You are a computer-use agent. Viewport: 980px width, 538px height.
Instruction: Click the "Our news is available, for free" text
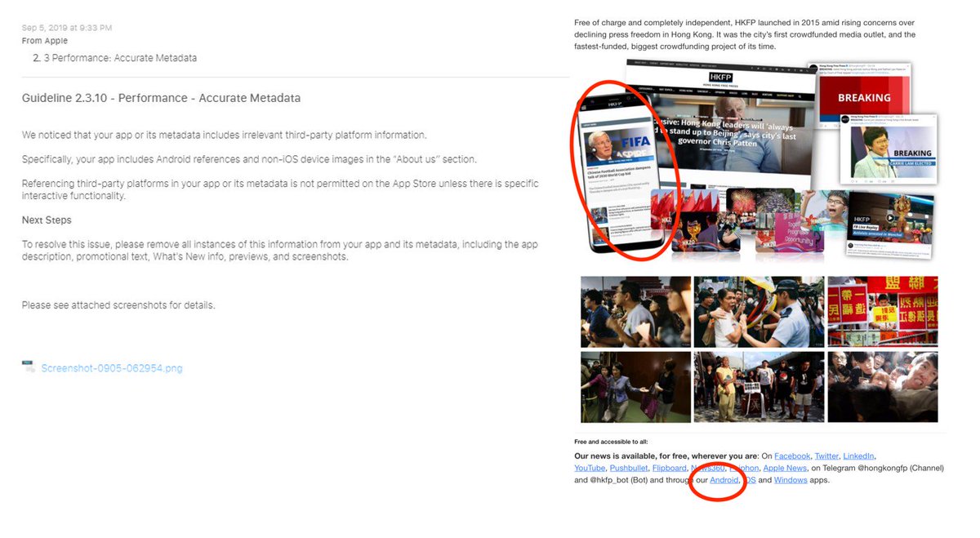[x=666, y=456]
